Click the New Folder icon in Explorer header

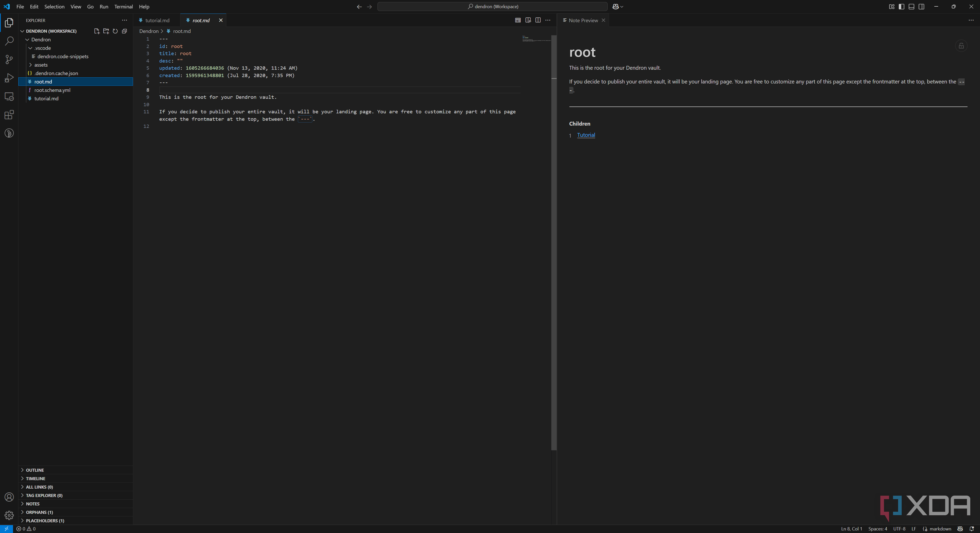click(x=106, y=31)
